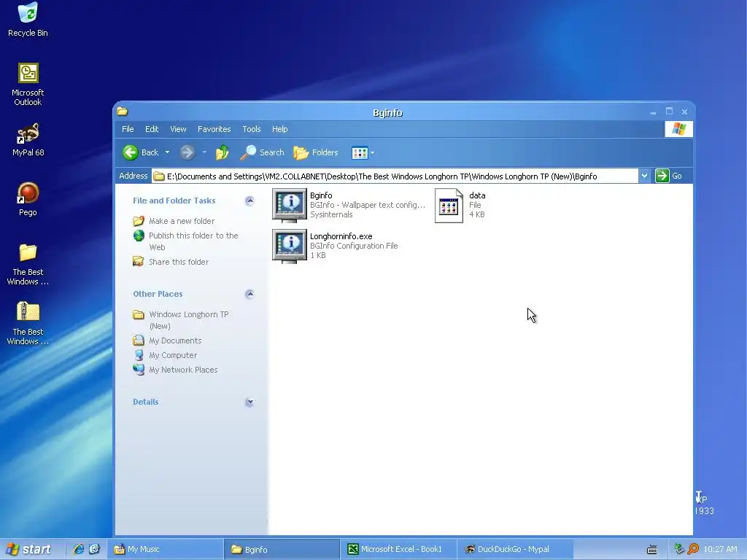Go to My Documents

pyautogui.click(x=175, y=341)
